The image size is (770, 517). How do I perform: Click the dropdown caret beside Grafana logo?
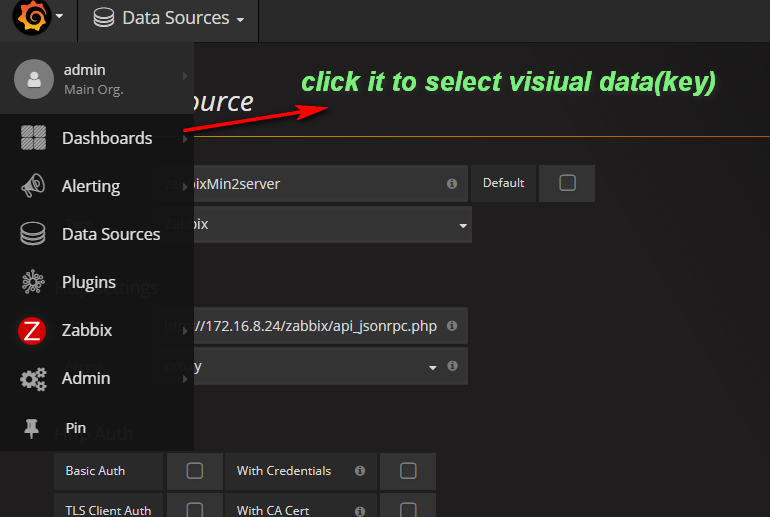click(x=59, y=16)
